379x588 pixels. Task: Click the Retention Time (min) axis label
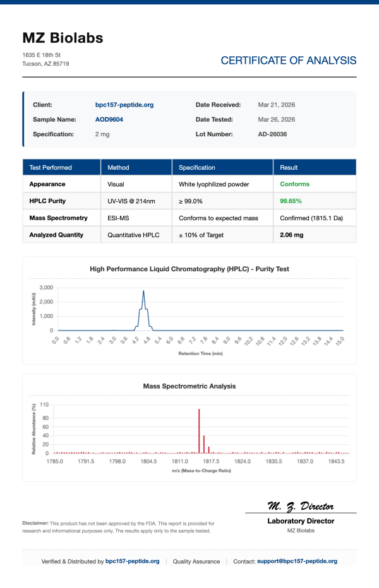[x=201, y=354]
